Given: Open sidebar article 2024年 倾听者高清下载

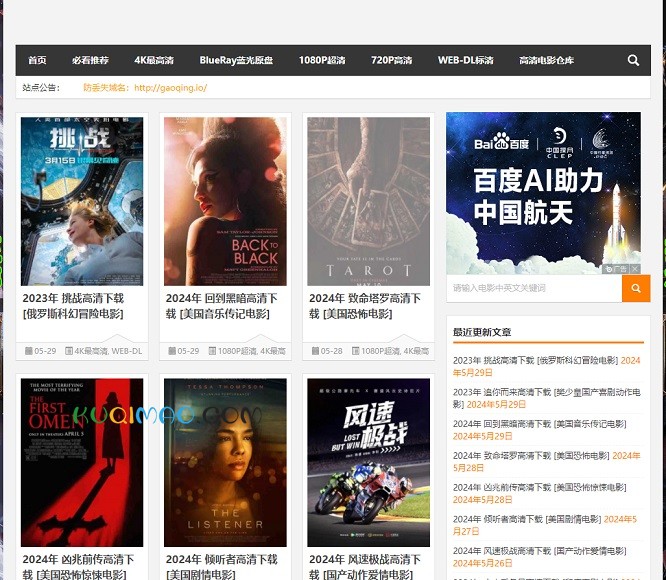Looking at the screenshot, I should click(x=527, y=519).
